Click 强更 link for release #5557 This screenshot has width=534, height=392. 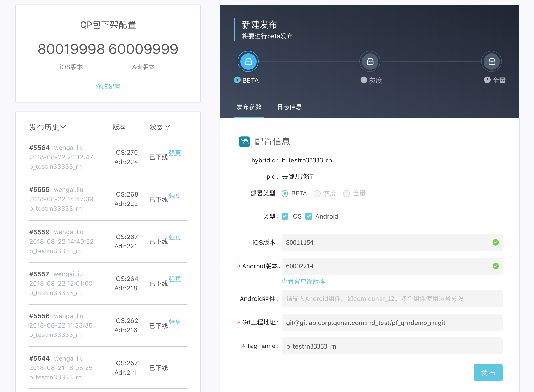tap(175, 279)
